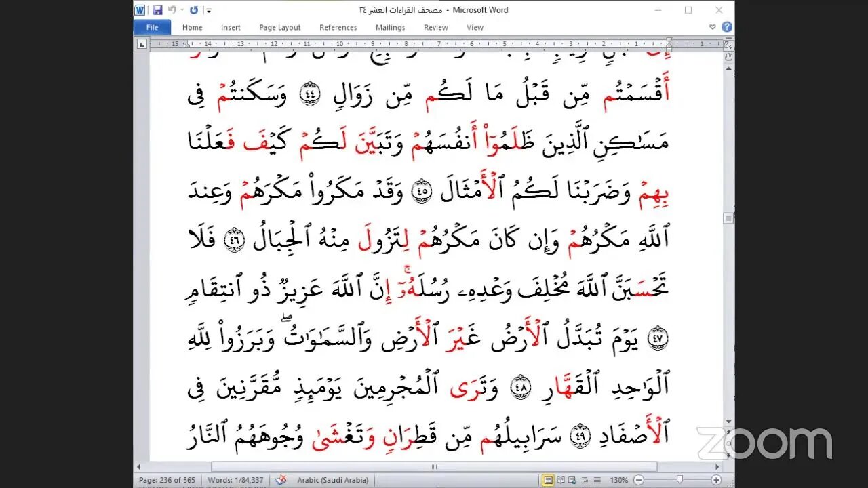Open the undo history dropdown arrow
The image size is (868, 488).
pyautogui.click(x=182, y=10)
